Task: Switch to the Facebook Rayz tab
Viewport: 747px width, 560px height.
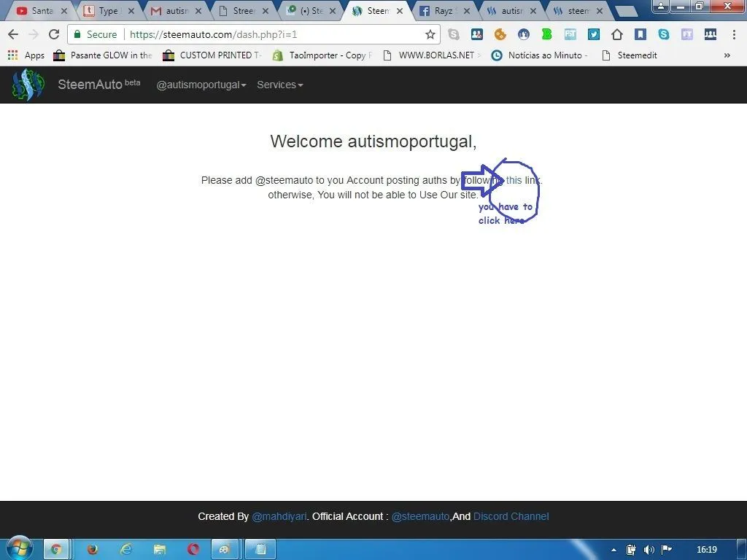Action: coord(444,10)
